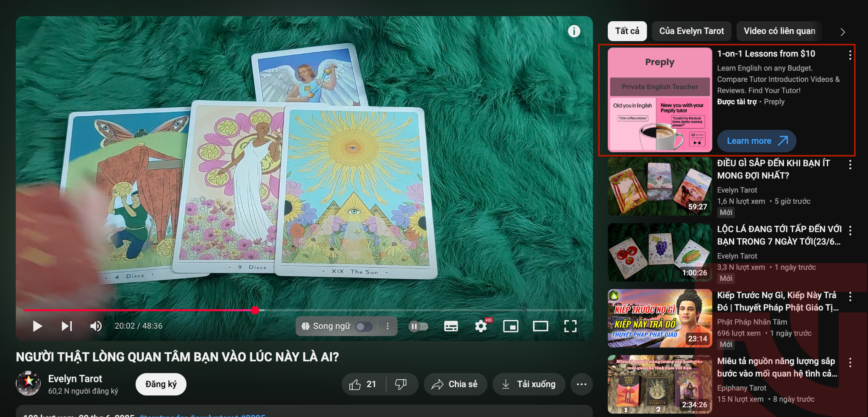The width and height of the screenshot is (868, 417).
Task: Click the video title NGƯỜI THẬT LÒNG QUAN TÂM
Action: 178,357
